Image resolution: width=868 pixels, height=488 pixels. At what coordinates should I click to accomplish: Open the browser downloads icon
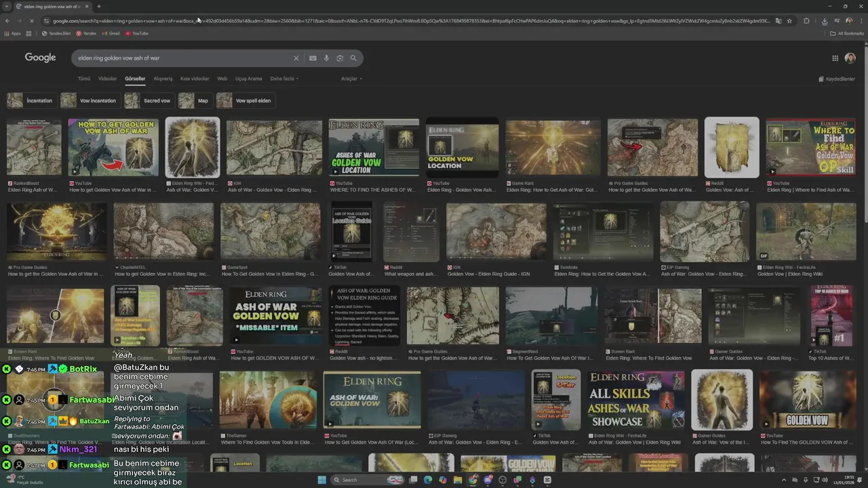824,21
